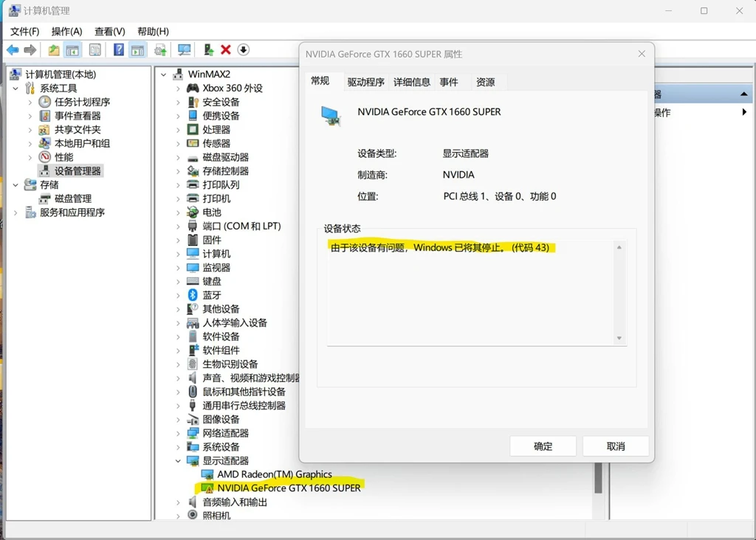Click the device status message text
The width and height of the screenshot is (756, 540).
(x=440, y=248)
